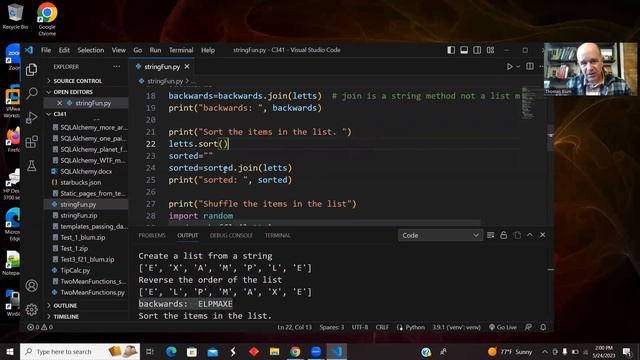Open the File menu
The height and width of the screenshot is (360, 640).
(x=46, y=50)
